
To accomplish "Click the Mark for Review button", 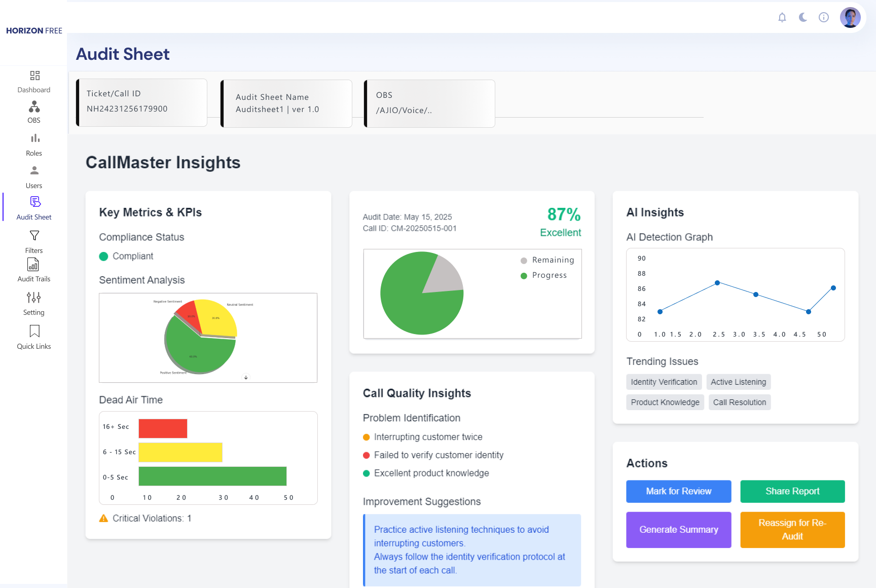I will (x=678, y=491).
